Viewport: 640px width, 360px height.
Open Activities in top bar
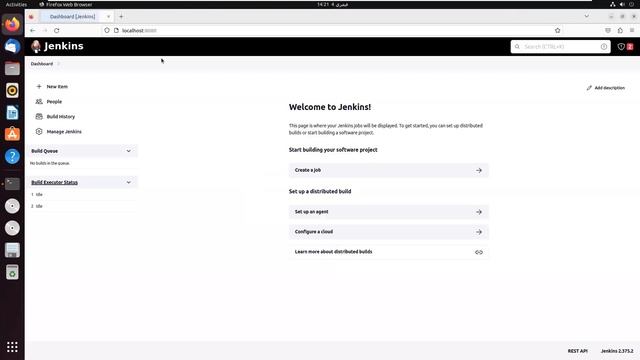tap(16, 4)
